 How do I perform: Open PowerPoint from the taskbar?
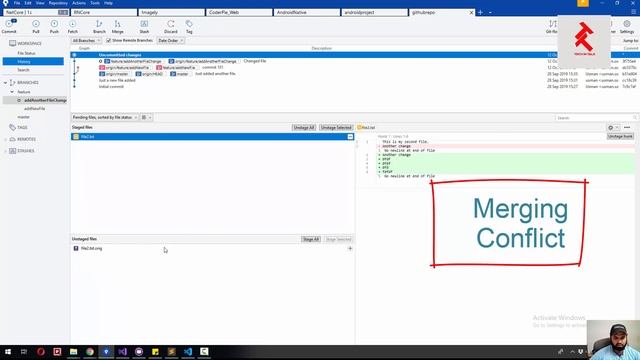[x=57, y=351]
